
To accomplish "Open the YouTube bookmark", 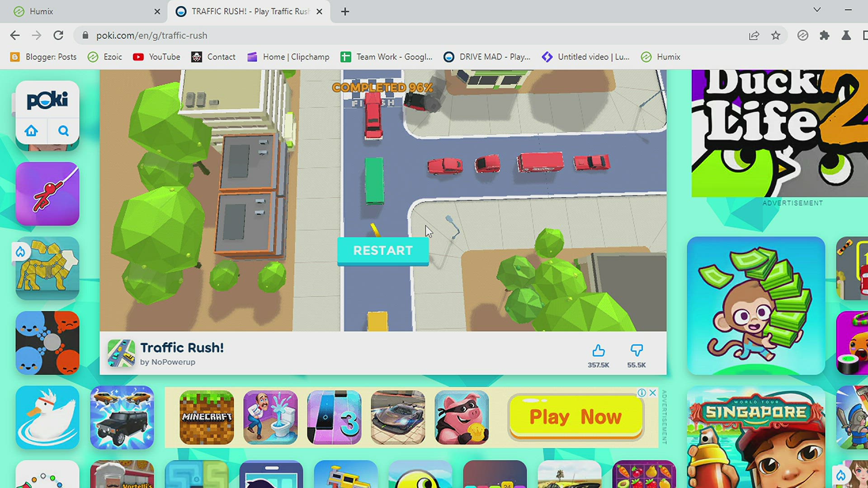I will point(156,57).
